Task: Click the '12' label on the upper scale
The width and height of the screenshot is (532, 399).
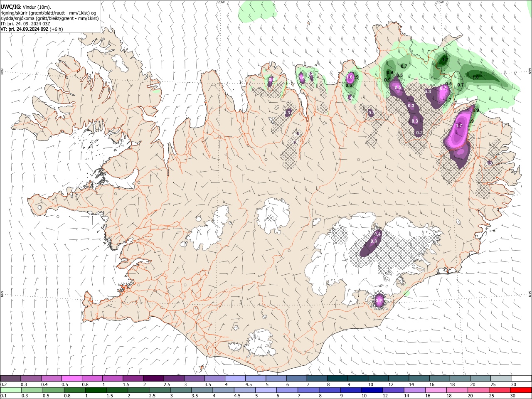Action: [391, 384]
